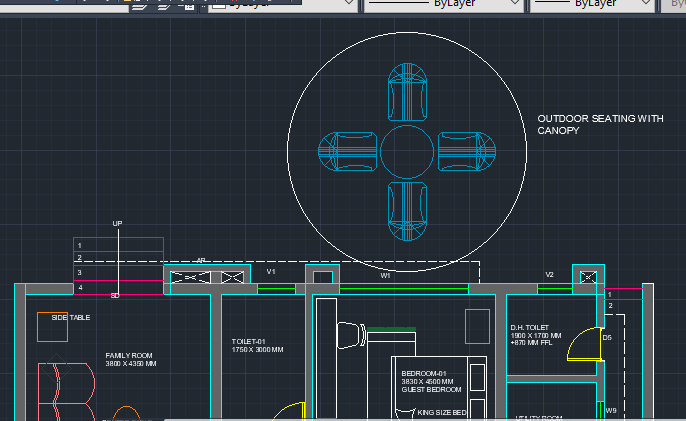Select the OUTDOOR SEATING WITH CANOPY label

pyautogui.click(x=600, y=124)
